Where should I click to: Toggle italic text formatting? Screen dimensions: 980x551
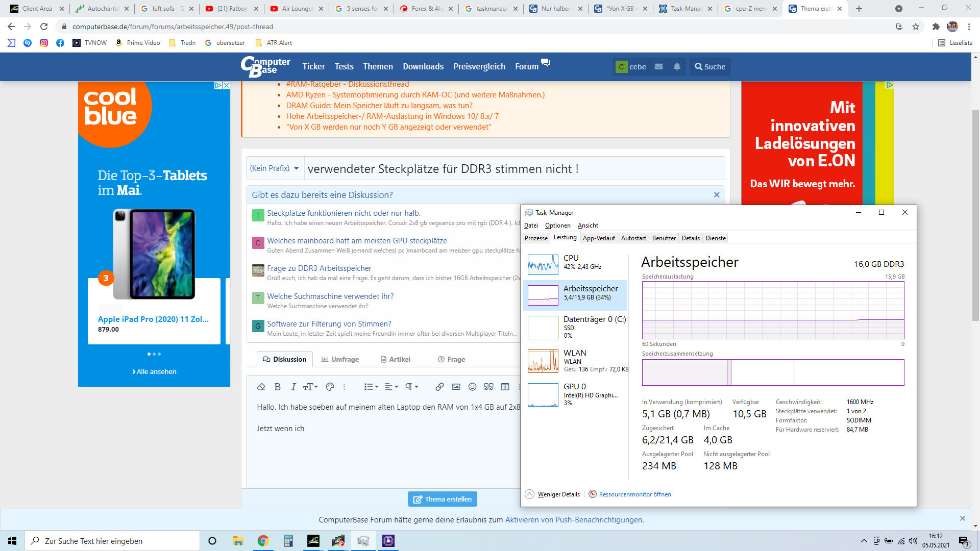(293, 387)
